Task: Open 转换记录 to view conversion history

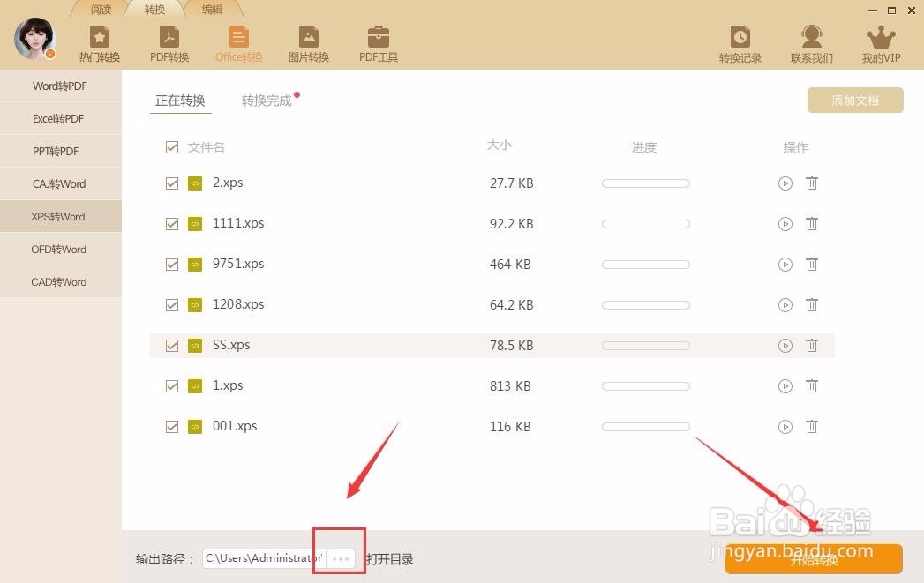Action: point(740,41)
